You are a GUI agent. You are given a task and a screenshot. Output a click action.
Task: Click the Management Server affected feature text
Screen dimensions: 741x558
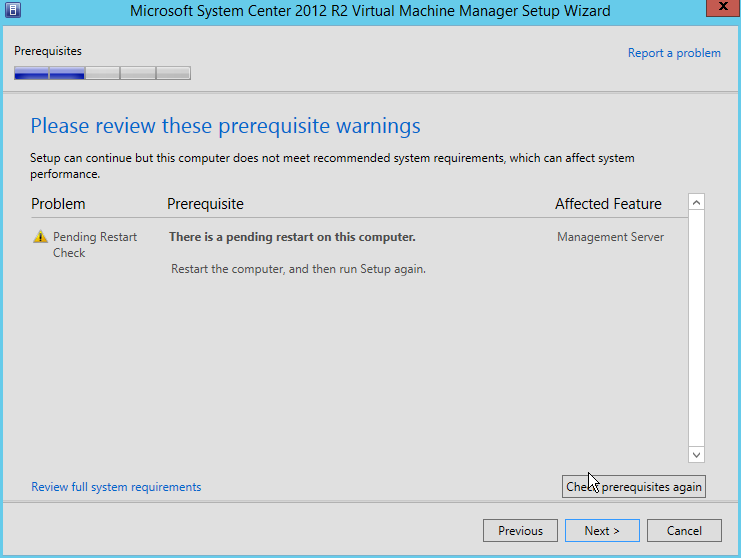tap(610, 237)
